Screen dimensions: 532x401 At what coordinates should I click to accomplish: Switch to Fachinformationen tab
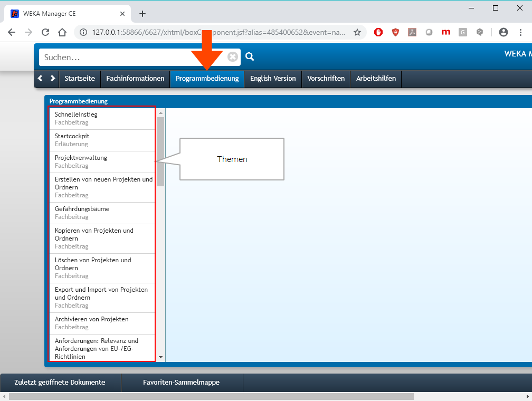[135, 79]
